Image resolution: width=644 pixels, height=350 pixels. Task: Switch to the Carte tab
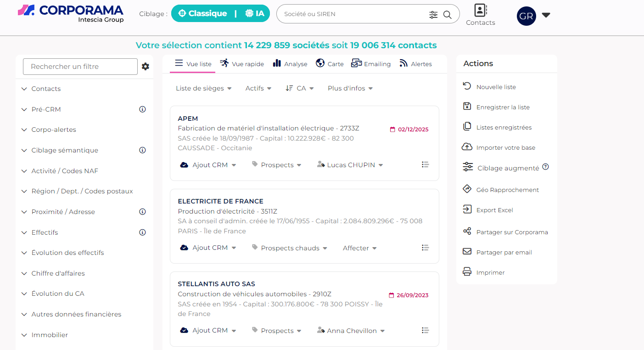[x=330, y=64]
